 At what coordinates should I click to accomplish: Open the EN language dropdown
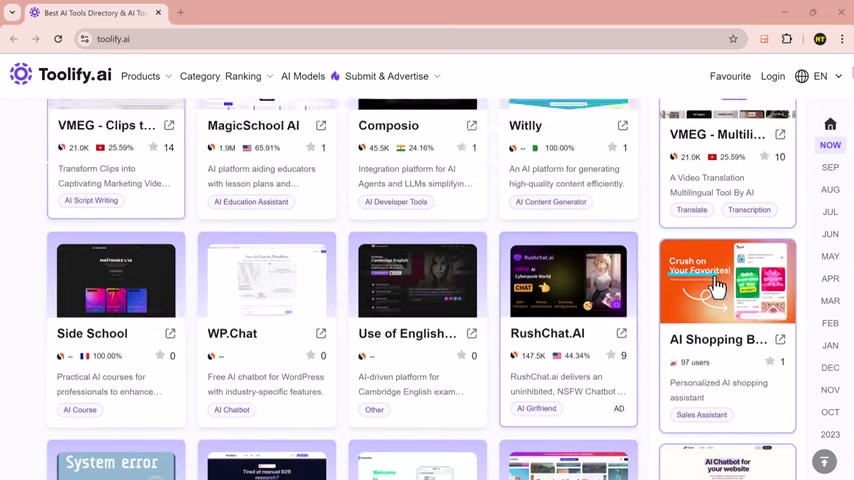pyautogui.click(x=828, y=76)
